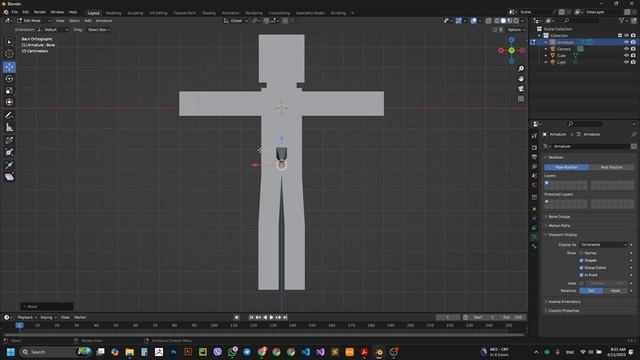Expand the Inverse Kinematics panel

click(x=564, y=302)
